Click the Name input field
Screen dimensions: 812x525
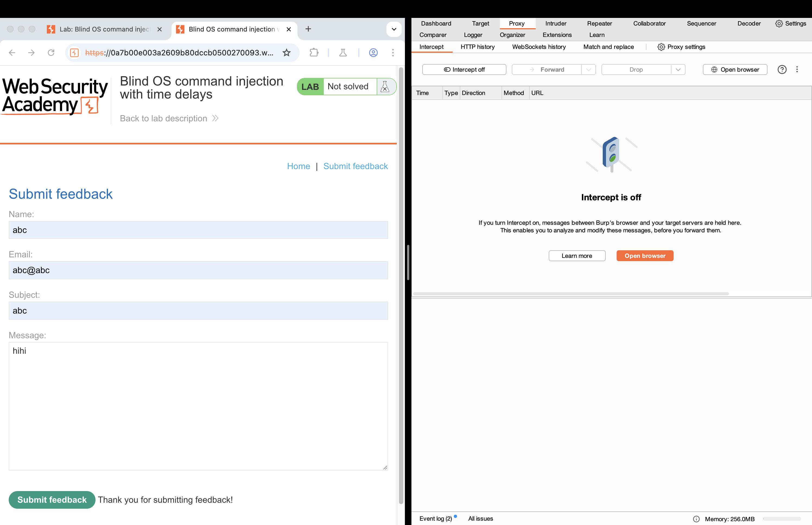pyautogui.click(x=198, y=230)
